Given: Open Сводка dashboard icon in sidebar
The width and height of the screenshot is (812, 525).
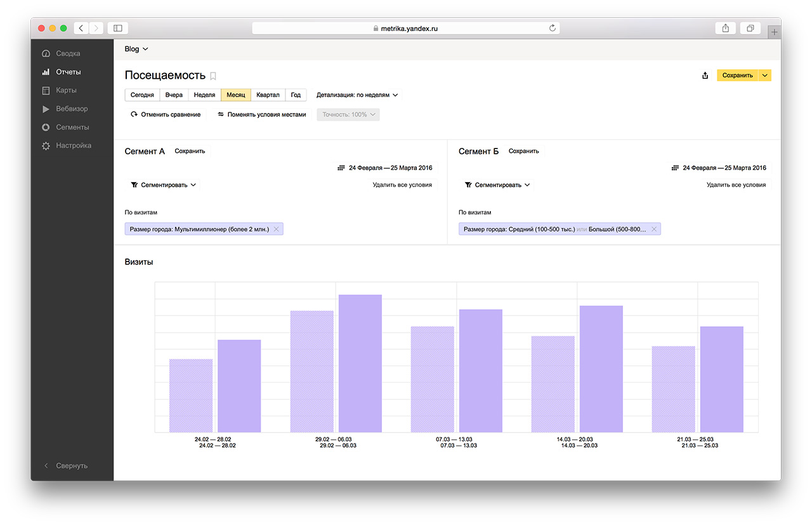Looking at the screenshot, I should pos(46,54).
